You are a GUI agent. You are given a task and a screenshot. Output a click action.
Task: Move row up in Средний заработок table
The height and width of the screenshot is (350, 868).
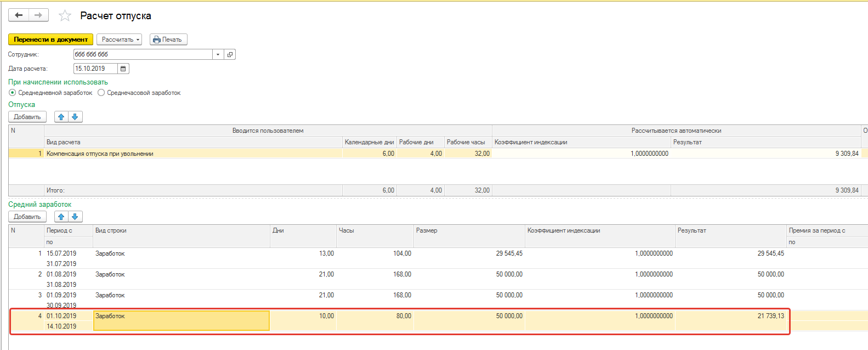pyautogui.click(x=61, y=217)
